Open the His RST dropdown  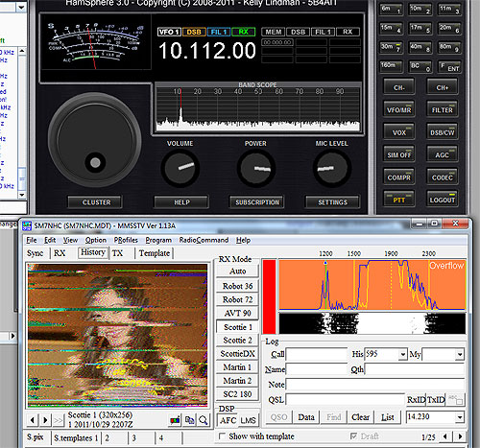(x=403, y=354)
